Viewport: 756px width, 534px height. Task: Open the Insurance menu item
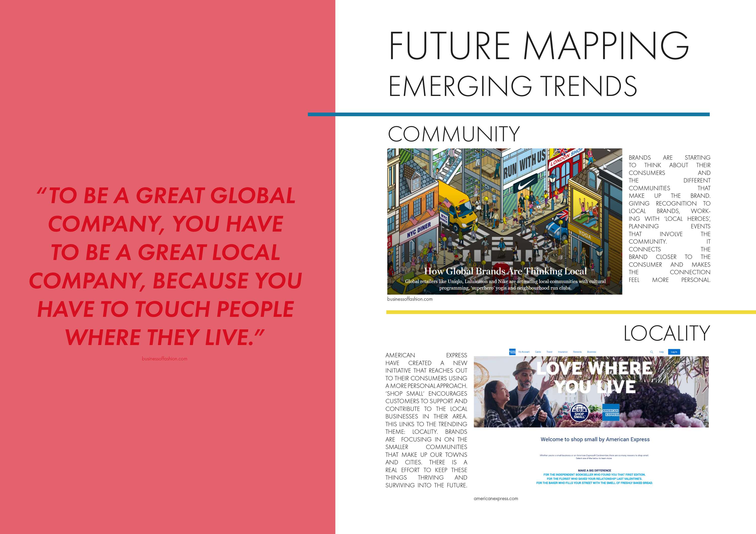point(563,352)
